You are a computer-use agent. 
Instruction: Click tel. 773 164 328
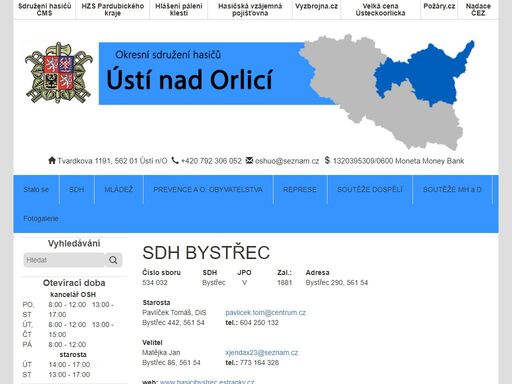tap(252, 363)
